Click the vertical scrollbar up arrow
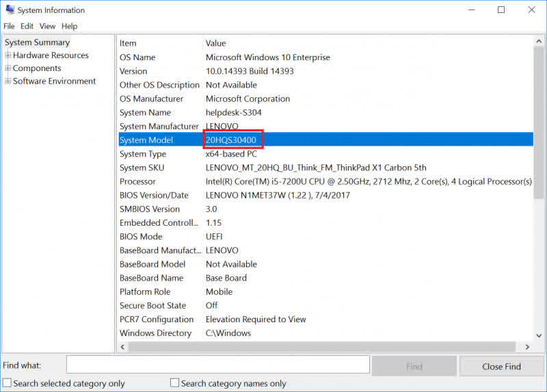The width and height of the screenshot is (547, 392). [539, 41]
